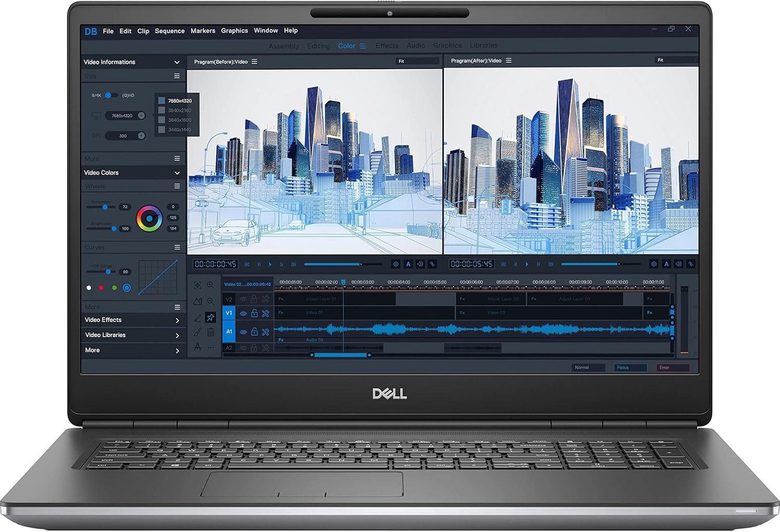The height and width of the screenshot is (532, 780).
Task: Open the Sequence menu
Action: [170, 31]
